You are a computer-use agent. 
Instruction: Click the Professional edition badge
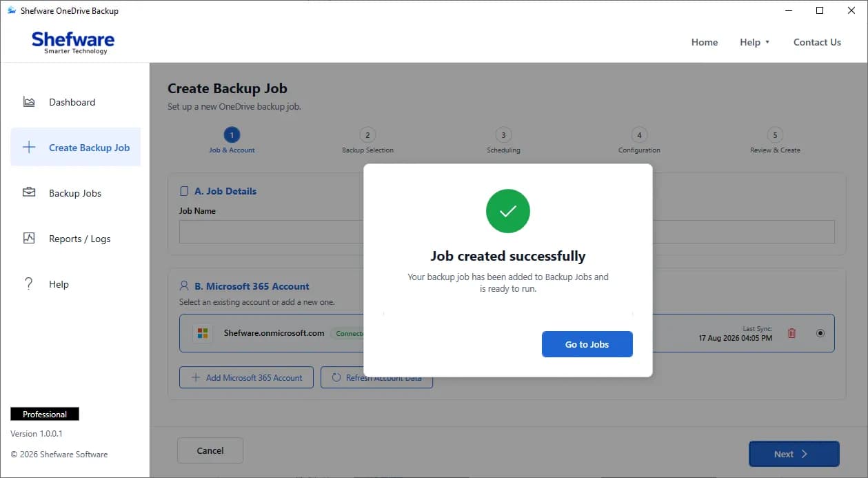tap(45, 414)
